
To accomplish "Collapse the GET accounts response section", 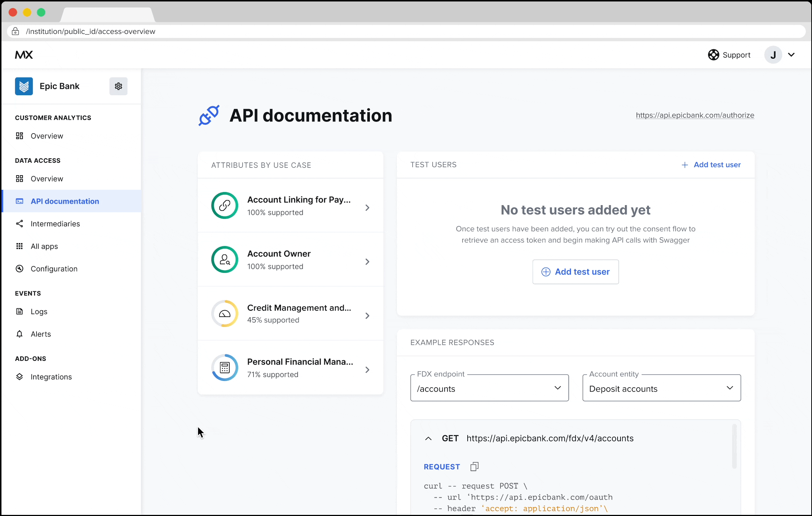I will [x=429, y=438].
